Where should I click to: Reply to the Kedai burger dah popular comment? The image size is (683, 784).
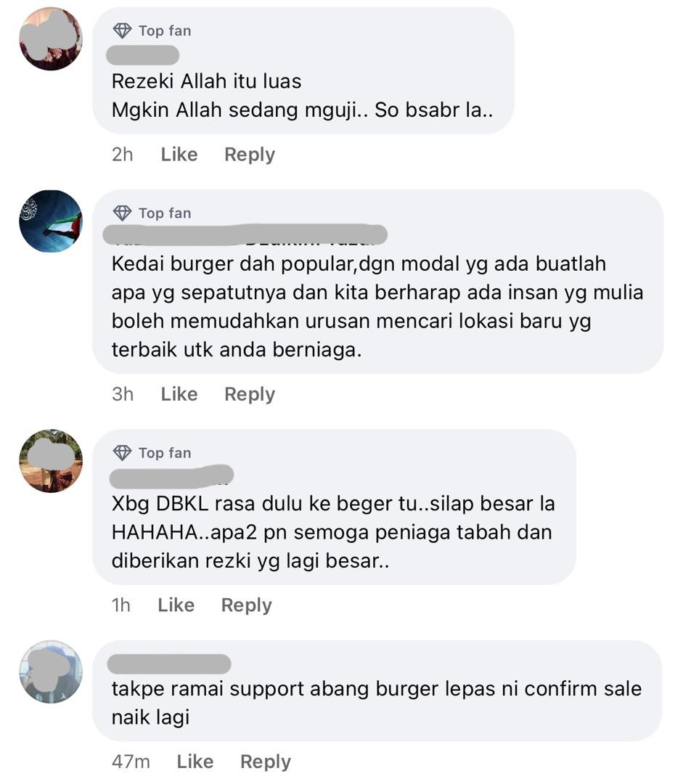[250, 394]
